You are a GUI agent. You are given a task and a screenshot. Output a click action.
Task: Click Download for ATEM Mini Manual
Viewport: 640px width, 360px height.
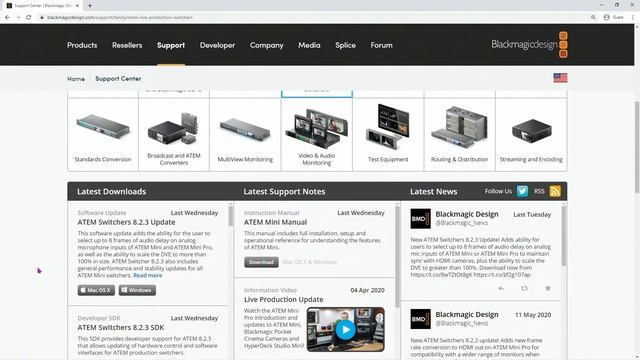[261, 262]
